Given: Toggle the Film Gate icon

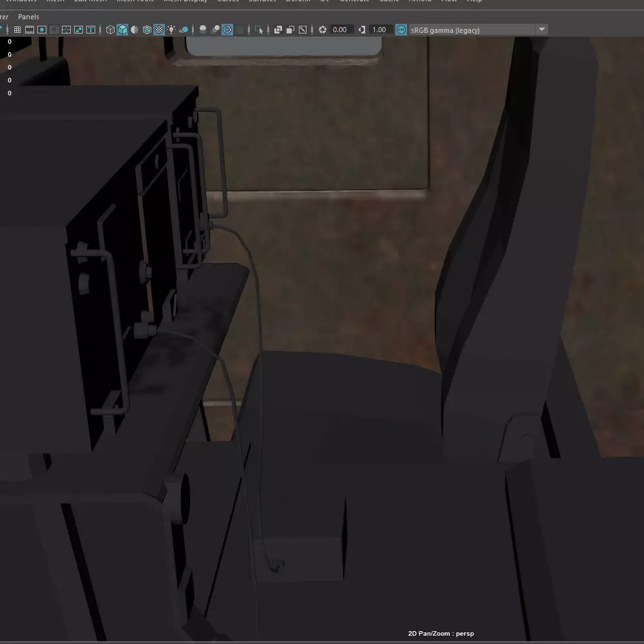Looking at the screenshot, I should (x=30, y=30).
